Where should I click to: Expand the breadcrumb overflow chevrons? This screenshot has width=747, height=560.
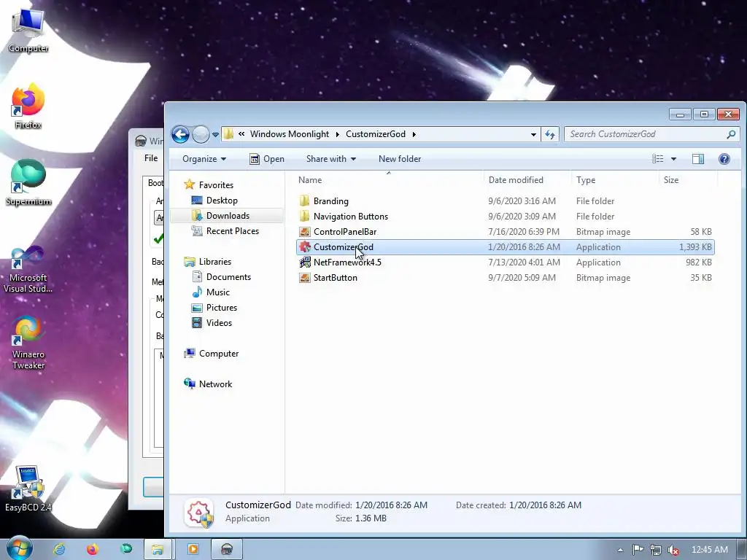pos(241,134)
